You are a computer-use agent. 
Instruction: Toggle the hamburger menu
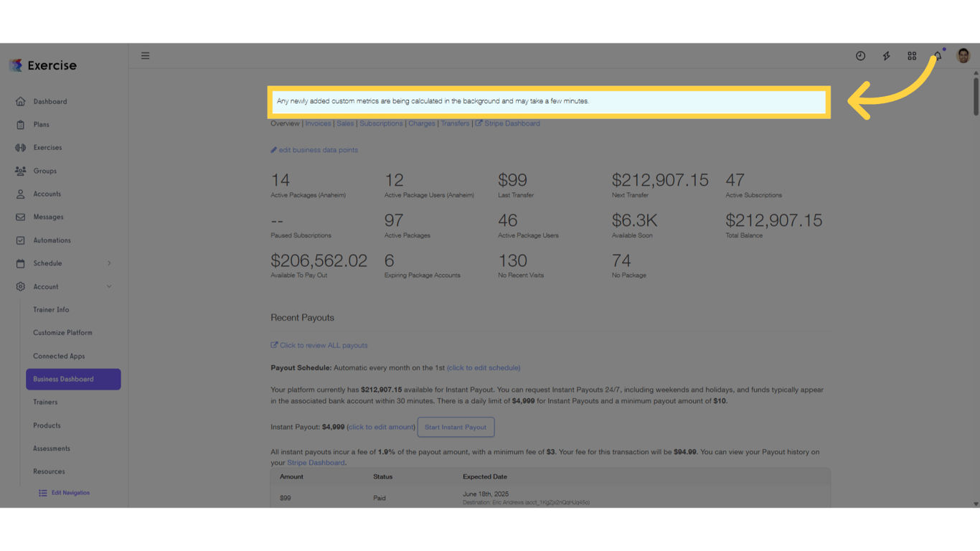point(146,55)
